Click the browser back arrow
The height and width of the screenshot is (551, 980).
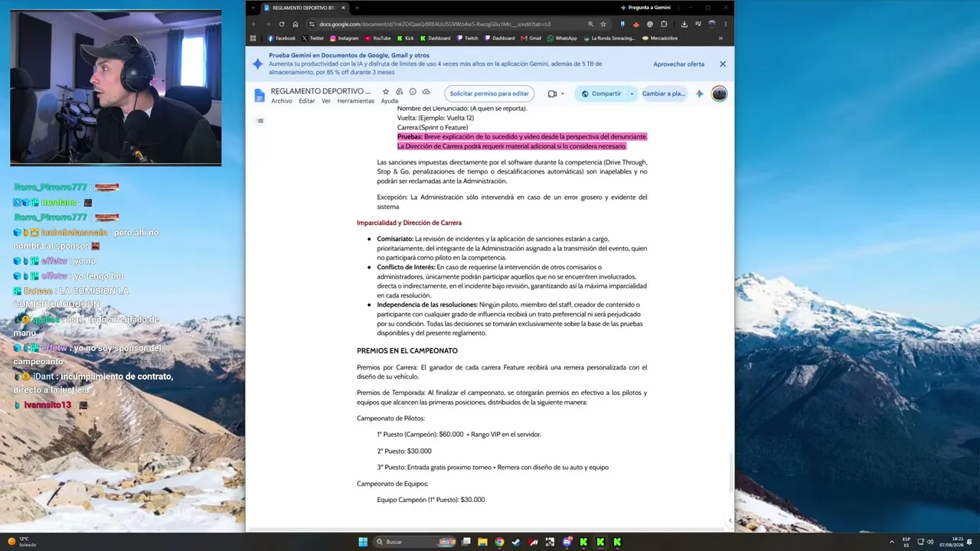(254, 24)
